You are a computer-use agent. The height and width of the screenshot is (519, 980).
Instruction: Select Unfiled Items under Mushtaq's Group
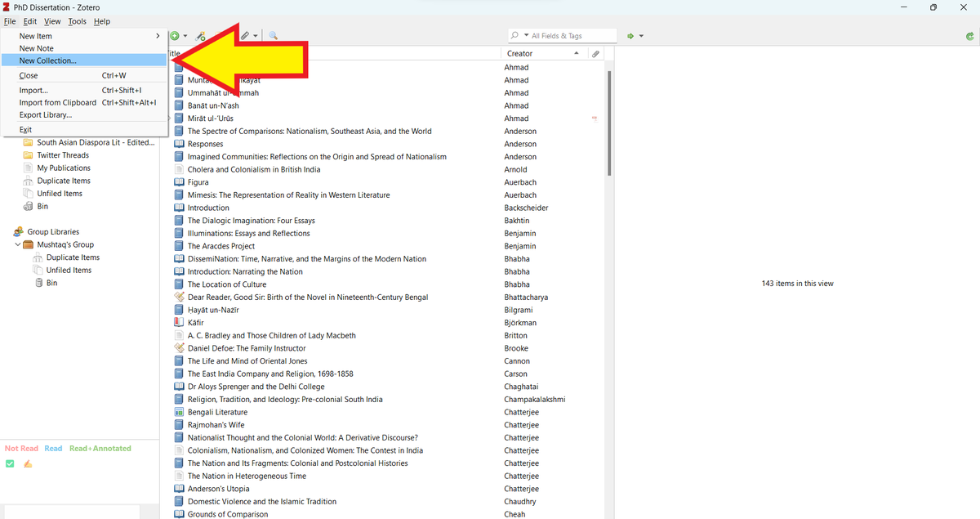point(69,271)
